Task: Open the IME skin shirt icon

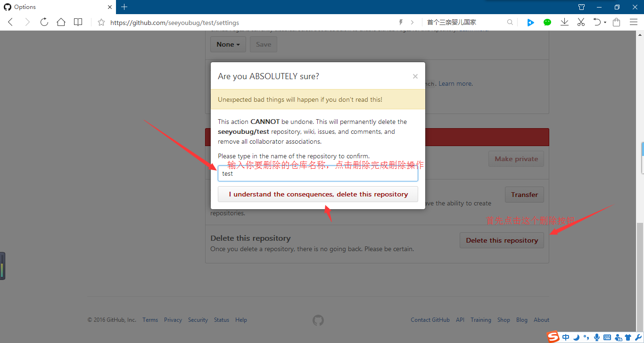Action: [627, 337]
